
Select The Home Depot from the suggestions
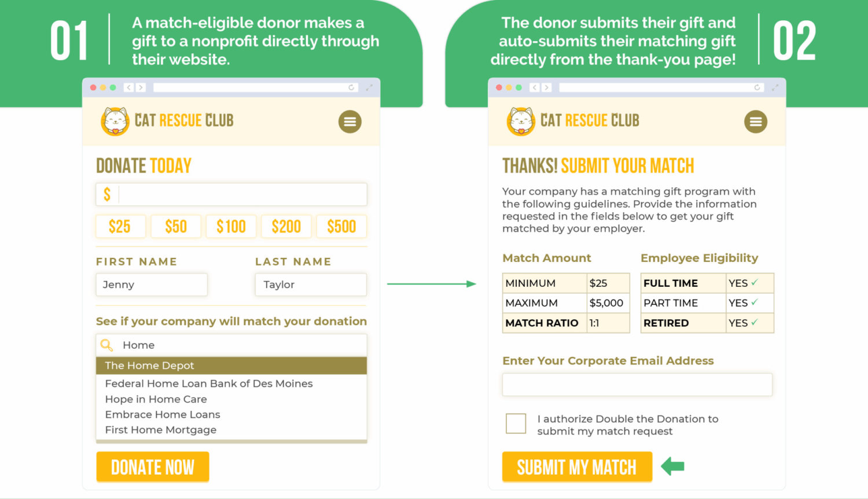click(x=149, y=365)
